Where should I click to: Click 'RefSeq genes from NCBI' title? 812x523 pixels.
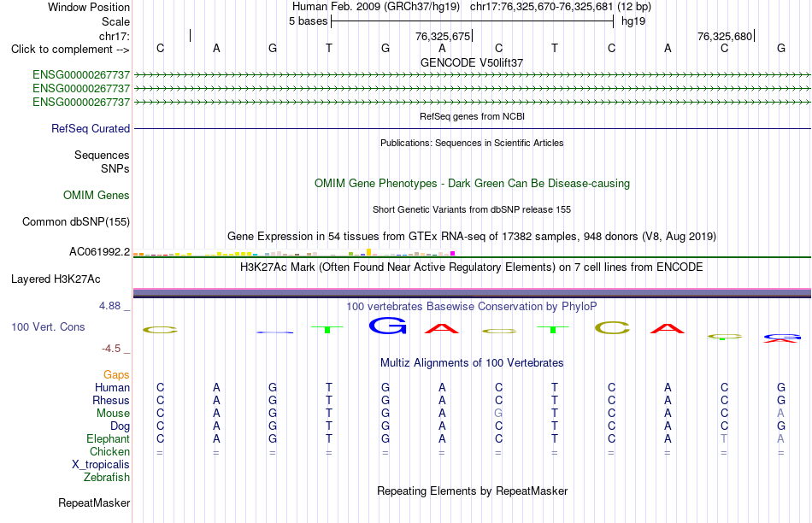click(473, 116)
